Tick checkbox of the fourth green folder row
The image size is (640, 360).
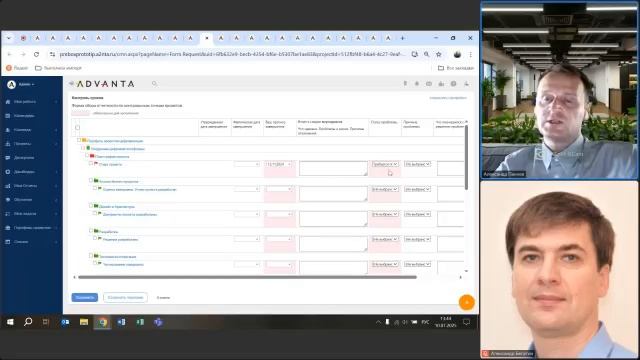(x=91, y=256)
